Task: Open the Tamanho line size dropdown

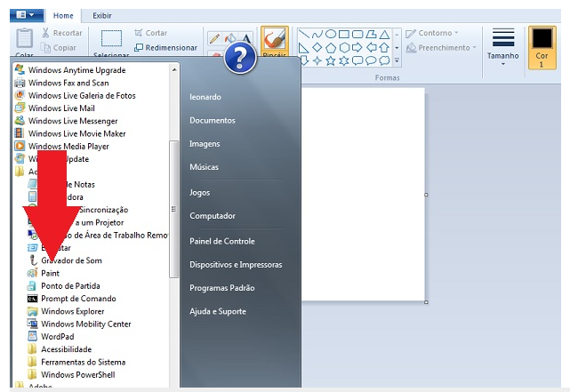Action: 502,47
